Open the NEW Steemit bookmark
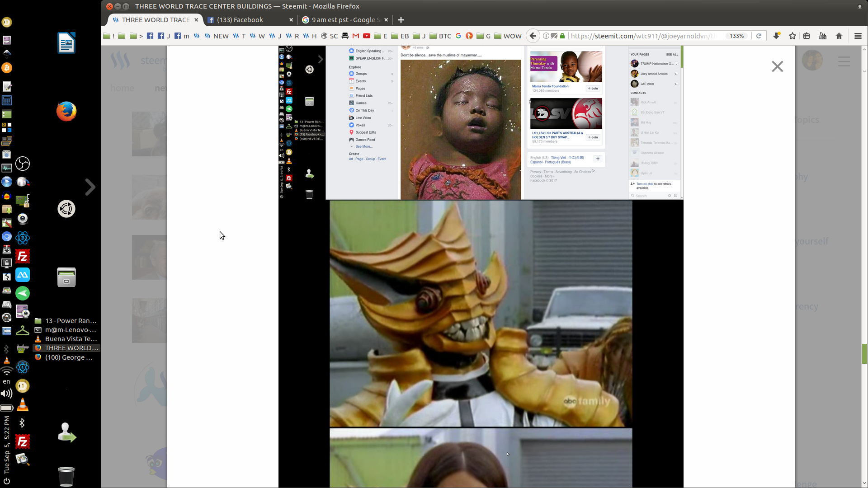 (216, 36)
